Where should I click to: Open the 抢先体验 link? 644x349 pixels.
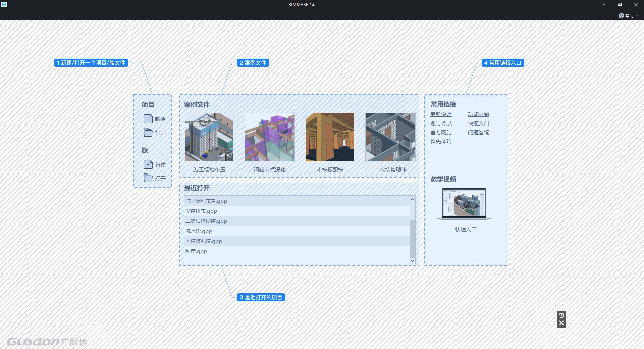(441, 142)
